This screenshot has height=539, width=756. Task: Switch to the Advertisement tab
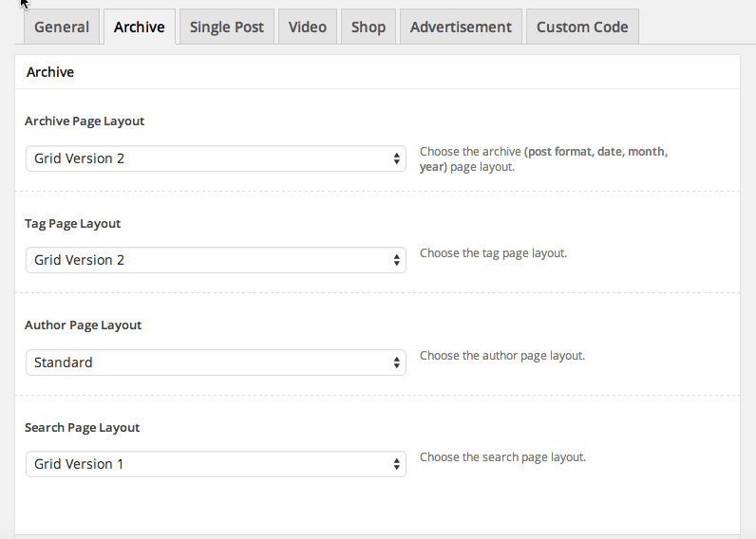click(x=461, y=27)
